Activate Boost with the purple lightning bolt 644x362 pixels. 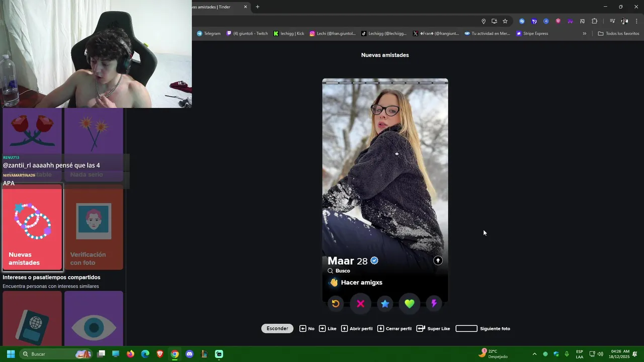click(434, 304)
